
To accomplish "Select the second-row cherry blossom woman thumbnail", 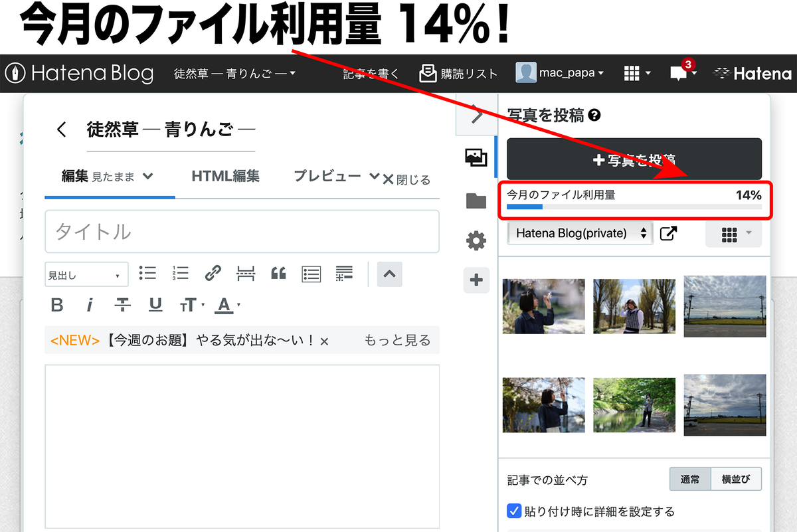I will click(x=544, y=405).
